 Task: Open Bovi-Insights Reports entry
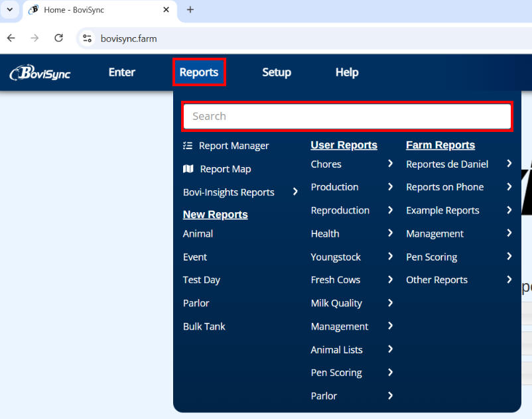229,192
